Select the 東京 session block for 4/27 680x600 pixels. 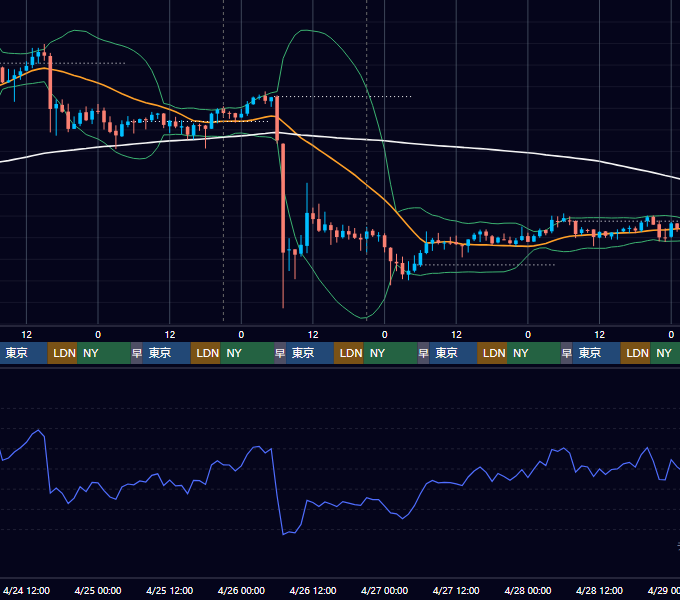453,353
